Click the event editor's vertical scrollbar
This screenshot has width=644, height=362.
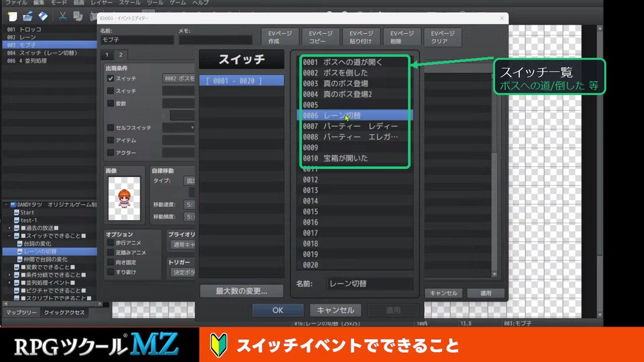coord(494,175)
